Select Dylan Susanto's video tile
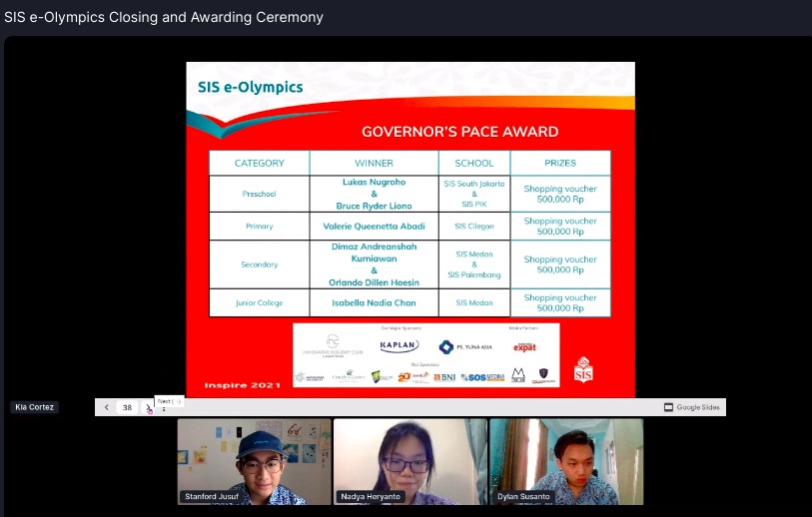 (565, 460)
